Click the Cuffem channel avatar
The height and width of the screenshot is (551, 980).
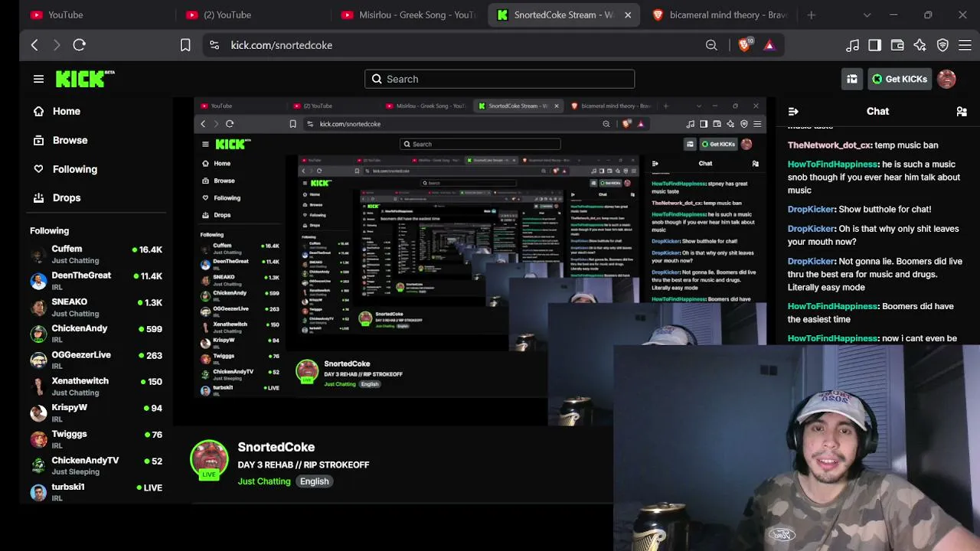point(38,255)
